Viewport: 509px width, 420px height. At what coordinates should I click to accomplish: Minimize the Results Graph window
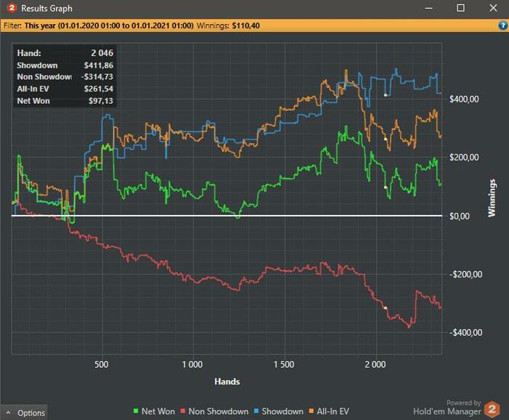click(x=429, y=8)
